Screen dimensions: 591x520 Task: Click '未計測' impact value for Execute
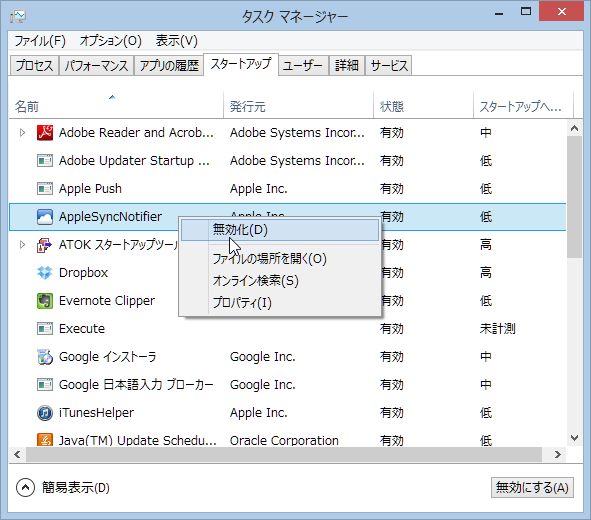(x=497, y=329)
